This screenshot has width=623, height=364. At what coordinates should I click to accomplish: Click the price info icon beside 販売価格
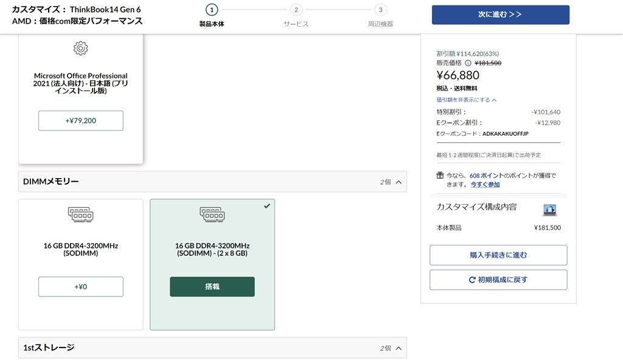pos(468,63)
